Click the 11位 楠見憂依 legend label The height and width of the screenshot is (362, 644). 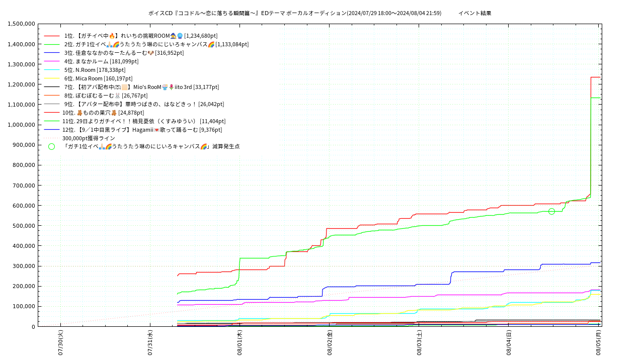pos(144,121)
